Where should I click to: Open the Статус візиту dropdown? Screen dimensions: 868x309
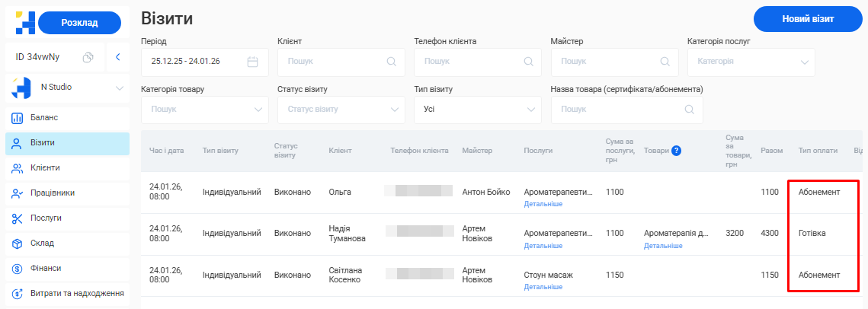[x=395, y=110]
